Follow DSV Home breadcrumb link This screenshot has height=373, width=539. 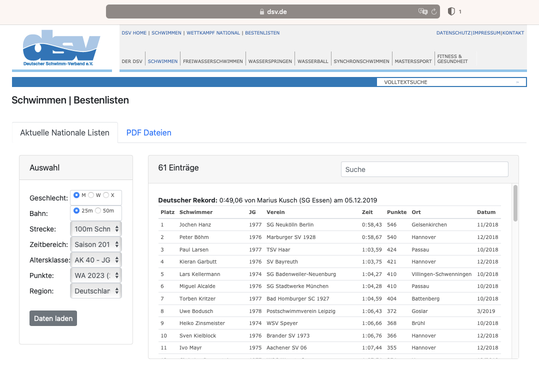[134, 33]
